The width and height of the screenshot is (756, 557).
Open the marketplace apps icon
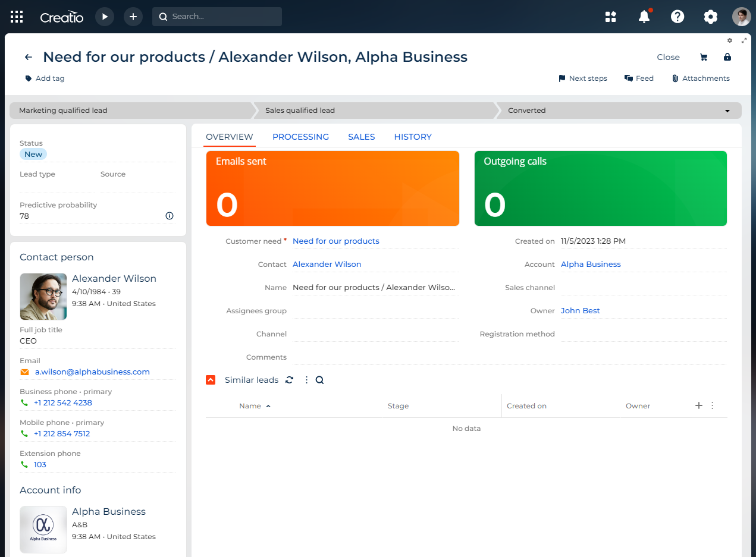(x=611, y=17)
